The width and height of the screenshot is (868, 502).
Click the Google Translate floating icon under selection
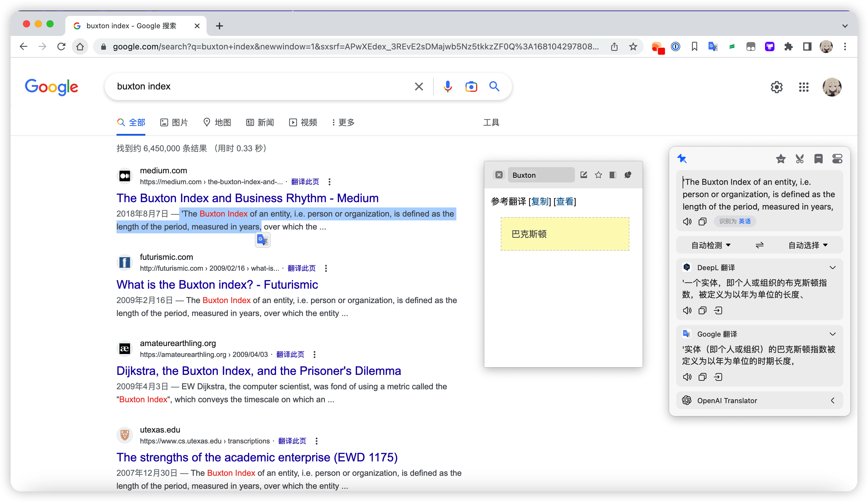pos(262,240)
